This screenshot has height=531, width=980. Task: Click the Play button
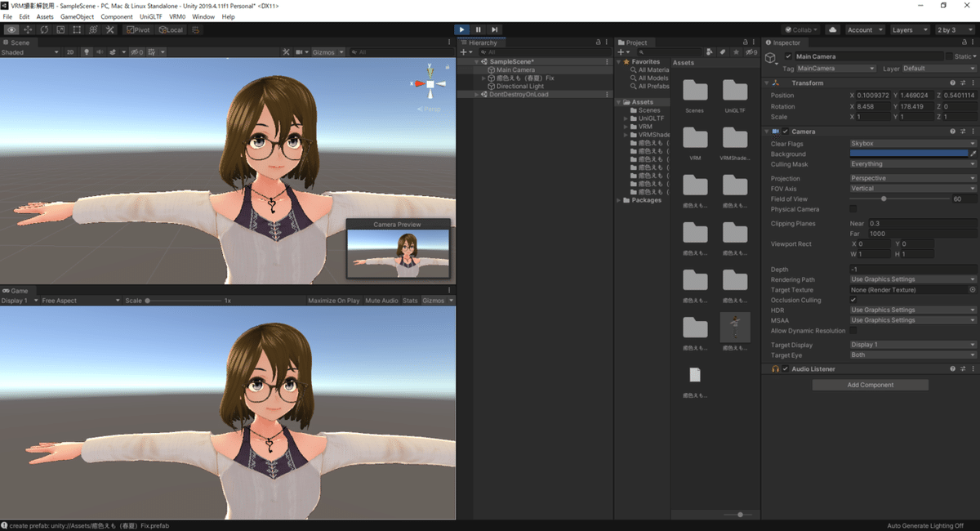coord(461,29)
